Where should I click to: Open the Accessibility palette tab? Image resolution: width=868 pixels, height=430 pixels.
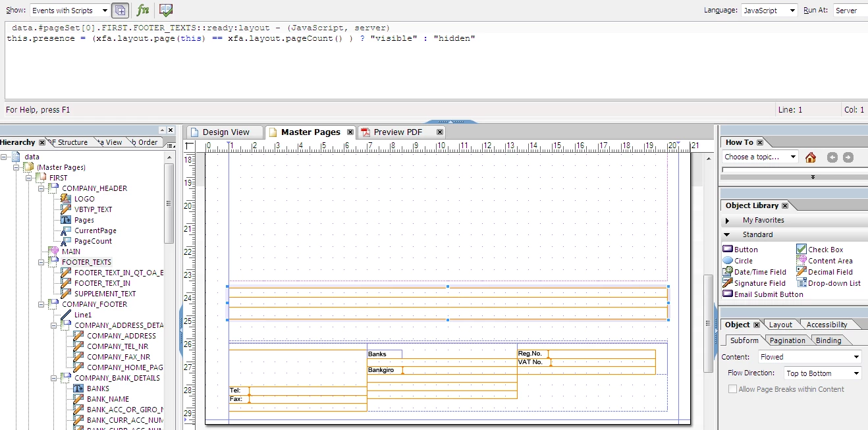pyautogui.click(x=827, y=325)
